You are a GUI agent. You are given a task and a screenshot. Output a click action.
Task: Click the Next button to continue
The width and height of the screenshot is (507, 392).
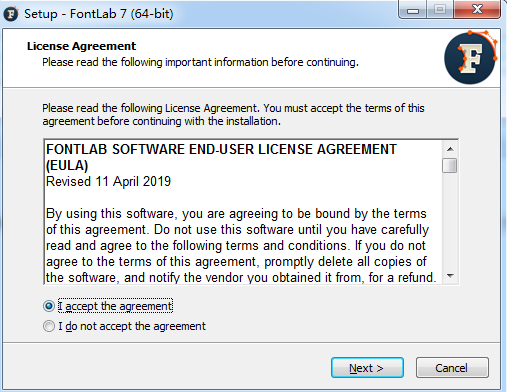[x=367, y=368]
